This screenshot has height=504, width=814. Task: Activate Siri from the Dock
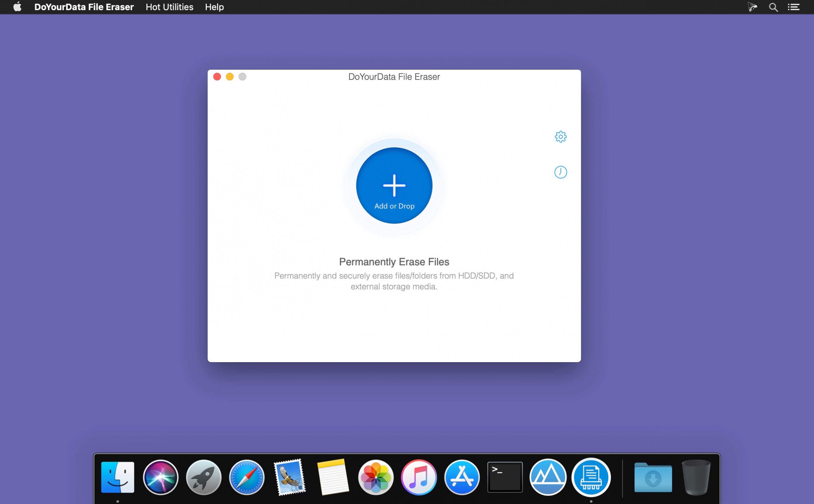tap(161, 477)
